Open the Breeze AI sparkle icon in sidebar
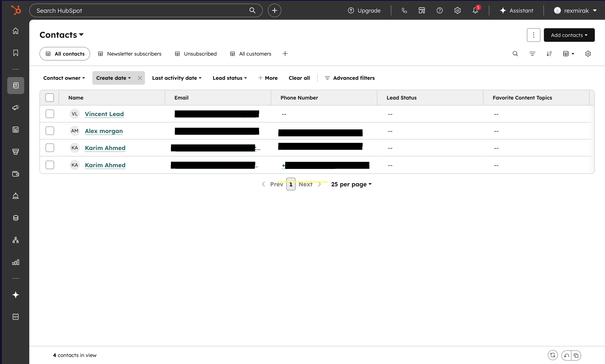The width and height of the screenshot is (605, 364). (x=16, y=295)
